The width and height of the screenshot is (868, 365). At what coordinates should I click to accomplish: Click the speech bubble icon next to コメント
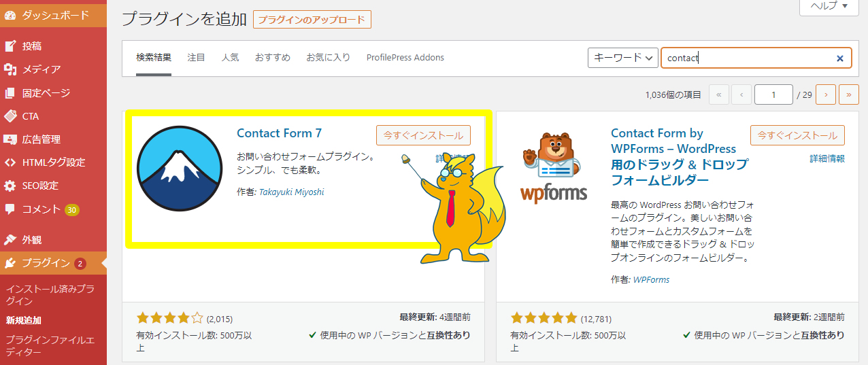tap(10, 209)
